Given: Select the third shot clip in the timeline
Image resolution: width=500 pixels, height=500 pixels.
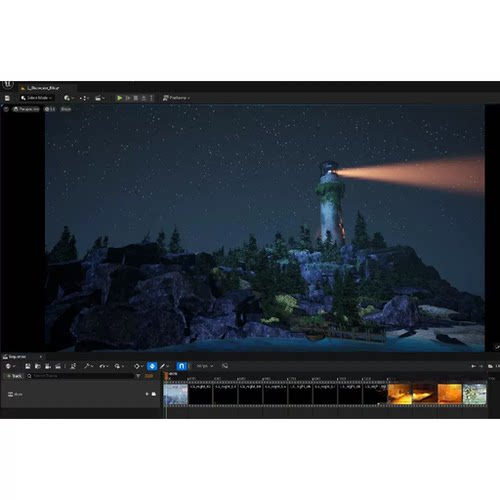Looking at the screenshot, I should pyautogui.click(x=225, y=394).
